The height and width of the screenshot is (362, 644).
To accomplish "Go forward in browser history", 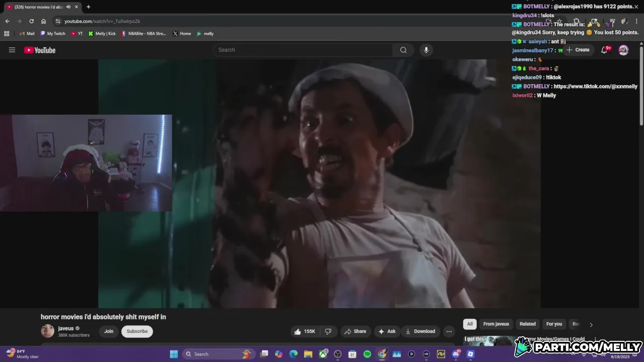I will point(19,21).
